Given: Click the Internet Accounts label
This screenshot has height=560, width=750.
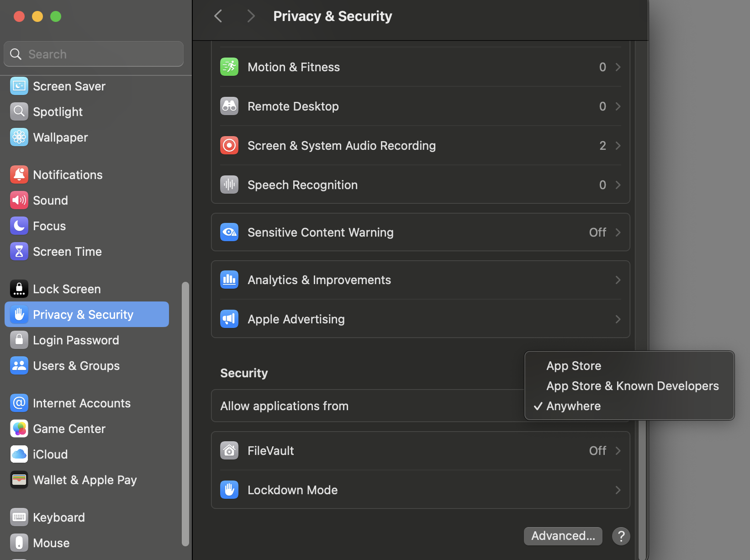Looking at the screenshot, I should coord(82,403).
